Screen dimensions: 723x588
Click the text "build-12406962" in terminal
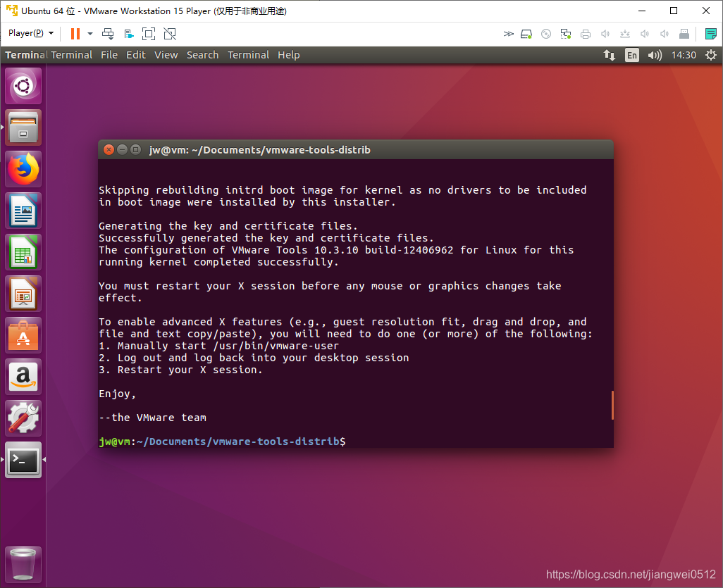(409, 250)
